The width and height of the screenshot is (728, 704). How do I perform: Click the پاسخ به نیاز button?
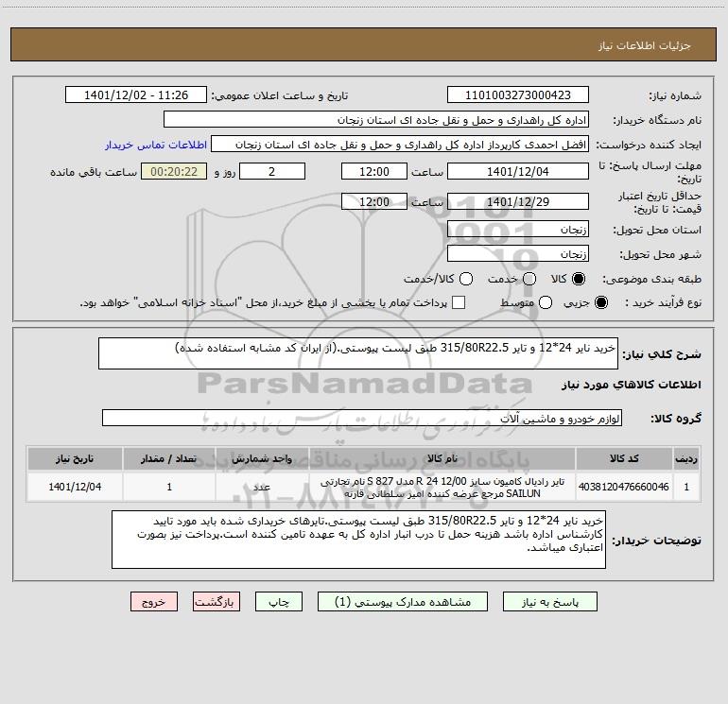tap(549, 602)
